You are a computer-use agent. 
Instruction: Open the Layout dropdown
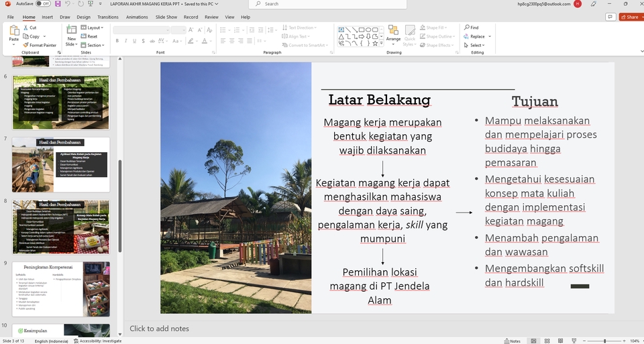92,27
